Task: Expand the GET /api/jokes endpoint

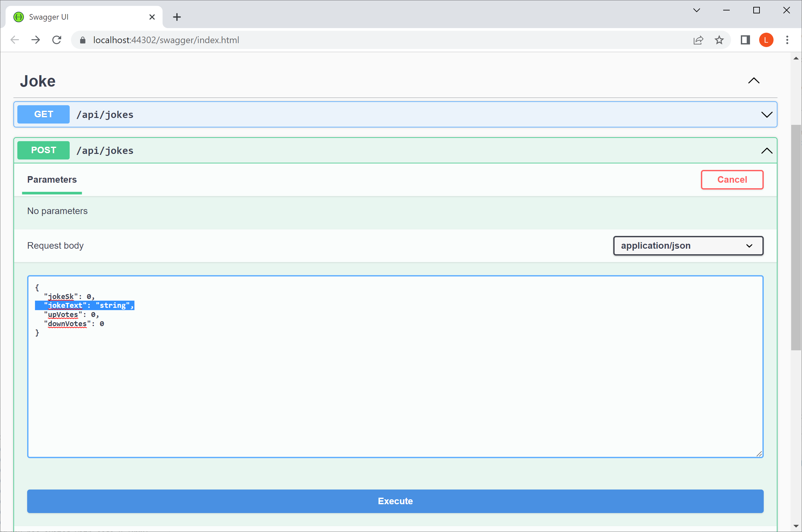Action: point(766,115)
